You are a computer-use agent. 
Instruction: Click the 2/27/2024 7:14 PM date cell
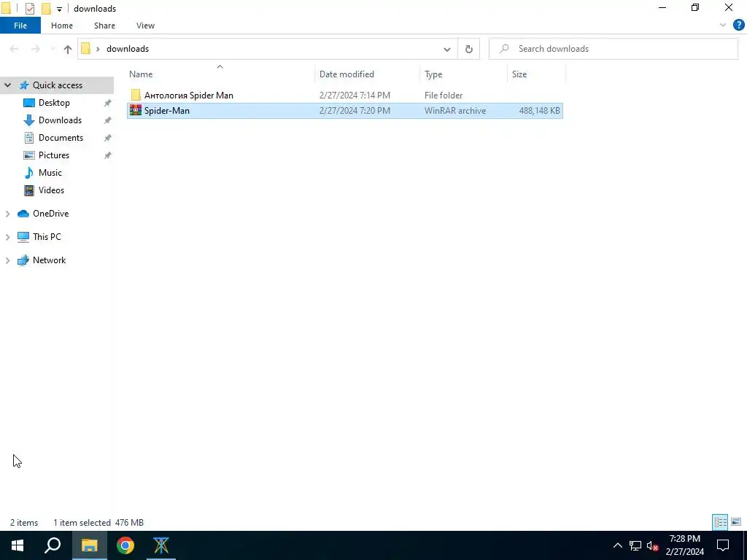click(x=355, y=96)
